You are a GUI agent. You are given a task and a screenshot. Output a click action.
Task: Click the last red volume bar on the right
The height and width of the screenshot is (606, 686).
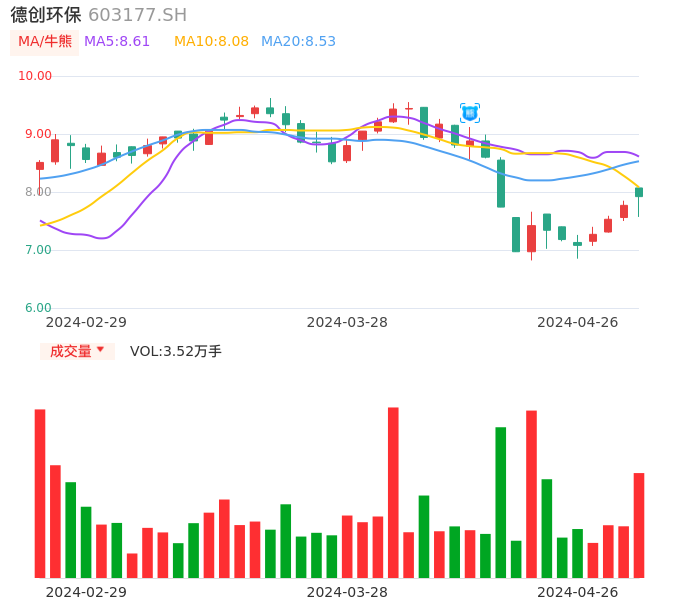639,525
